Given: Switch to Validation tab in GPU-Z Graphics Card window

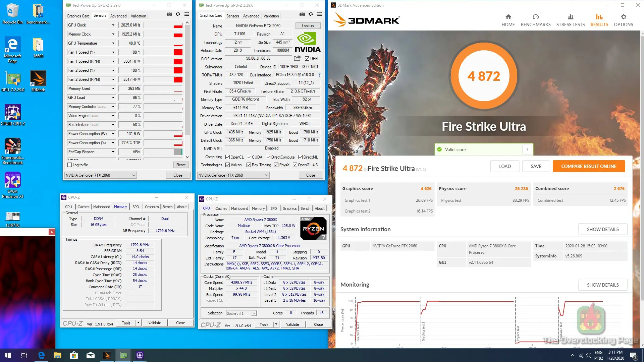Looking at the screenshot, I should (x=271, y=16).
